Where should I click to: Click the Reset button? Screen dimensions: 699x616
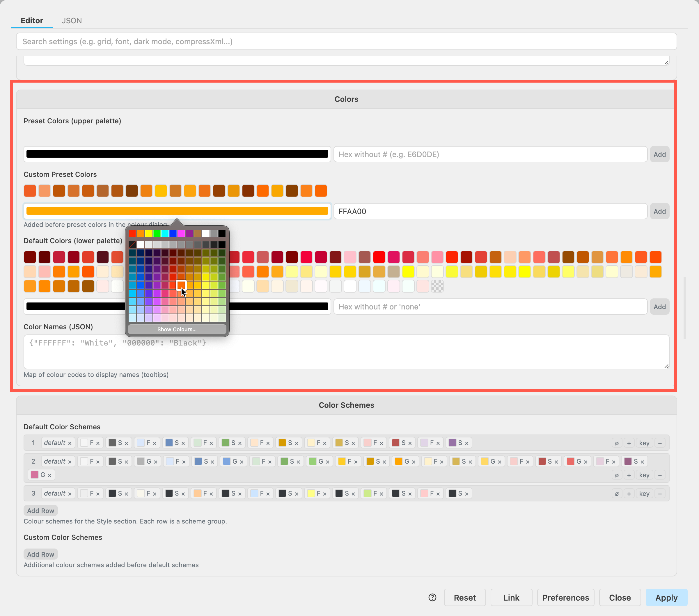coord(465,598)
